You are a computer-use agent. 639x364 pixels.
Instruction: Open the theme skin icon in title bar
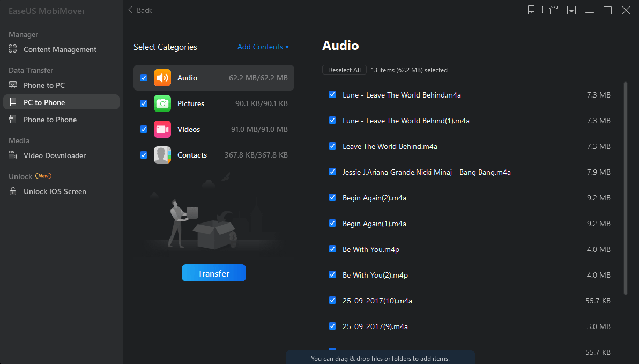point(553,10)
